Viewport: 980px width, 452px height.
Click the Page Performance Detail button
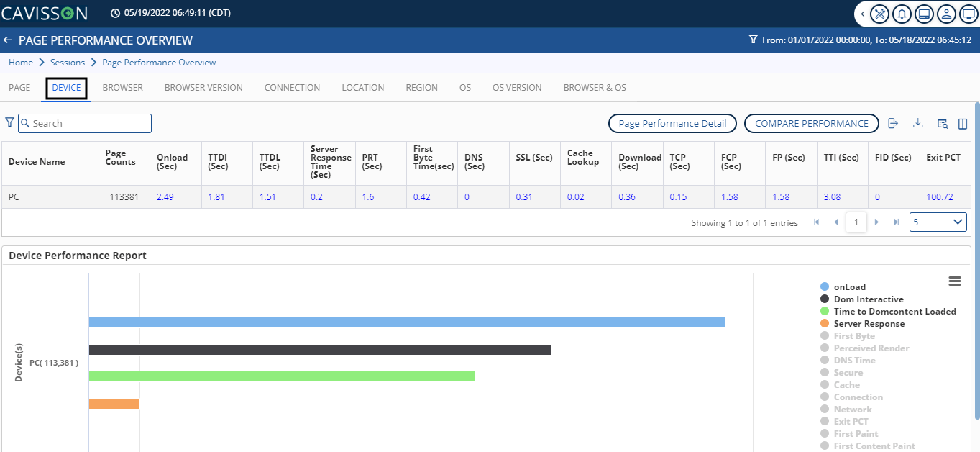coord(672,123)
